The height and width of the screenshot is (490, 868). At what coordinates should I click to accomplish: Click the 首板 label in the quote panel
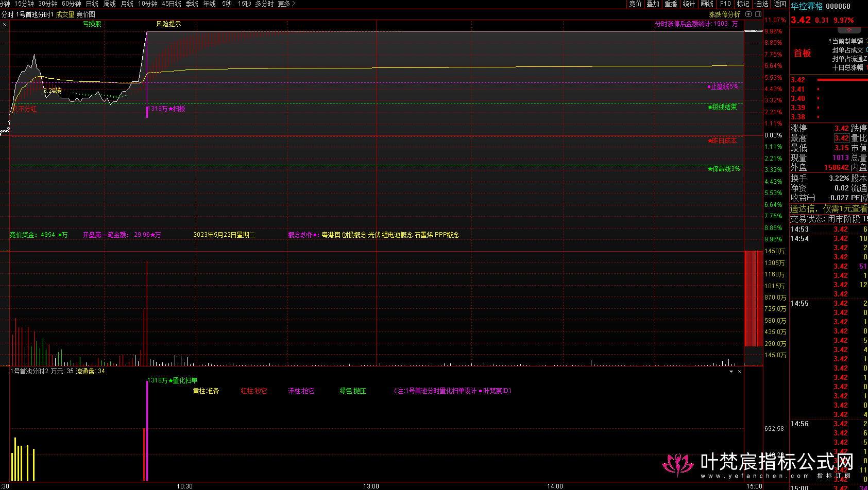click(803, 54)
